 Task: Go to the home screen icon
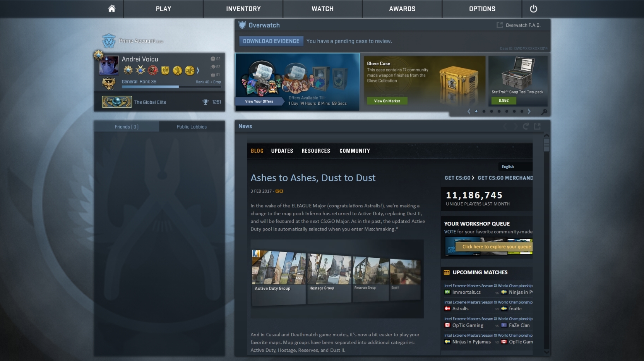point(111,9)
